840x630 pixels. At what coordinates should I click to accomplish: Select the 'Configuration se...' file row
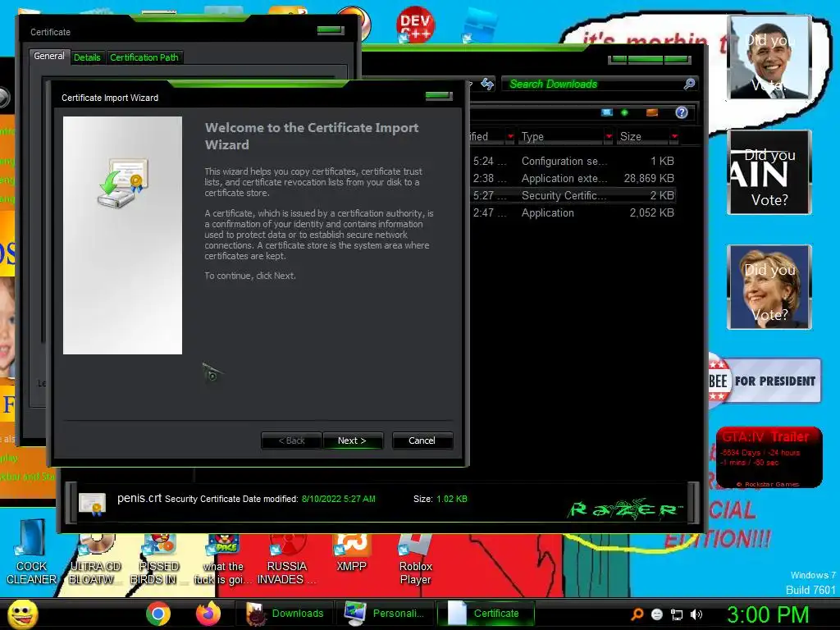573,162
